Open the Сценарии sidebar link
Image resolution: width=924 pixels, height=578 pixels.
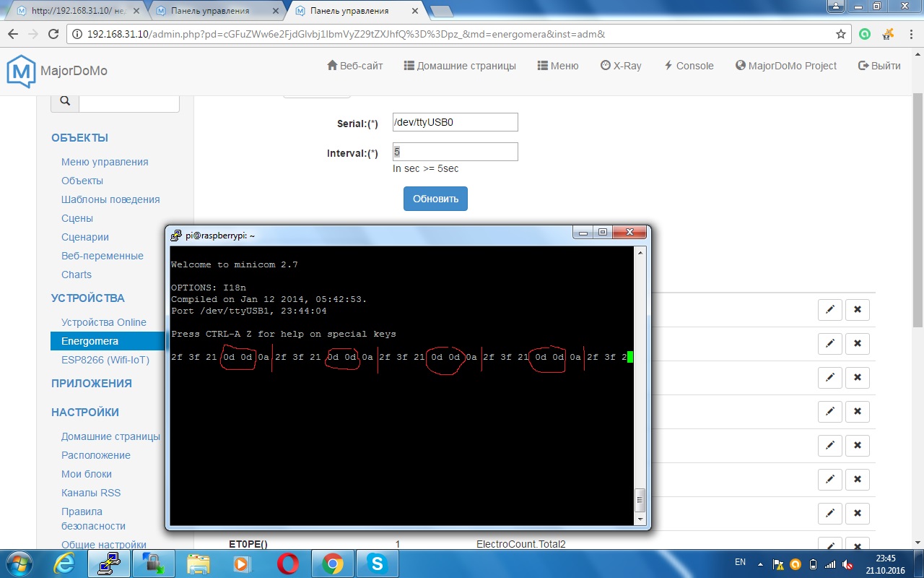coord(85,237)
